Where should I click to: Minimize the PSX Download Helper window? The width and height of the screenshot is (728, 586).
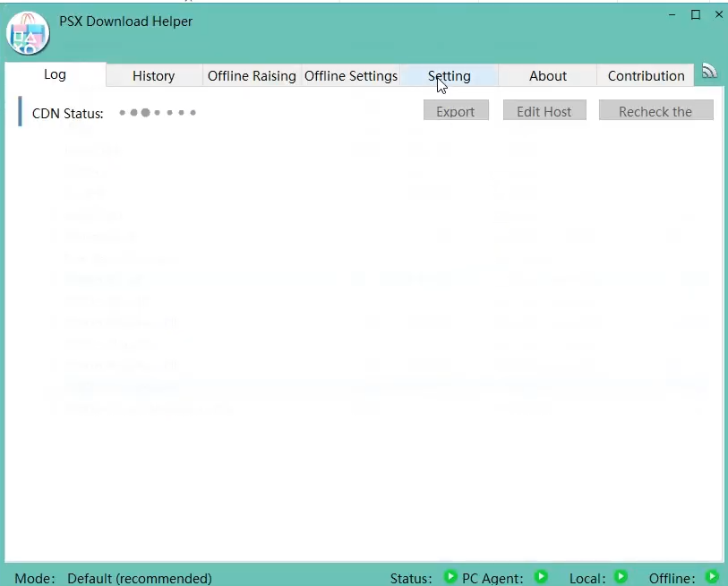(672, 15)
